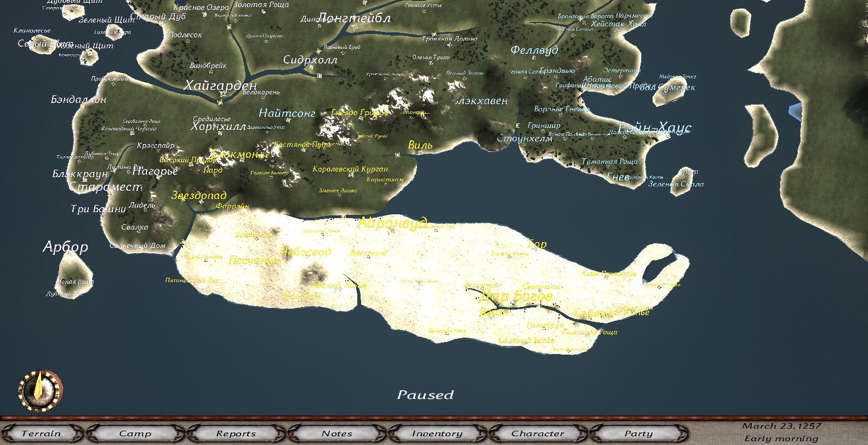The height and width of the screenshot is (445, 868).
Task: Select the Хейстак Холл label
Action: [619, 24]
